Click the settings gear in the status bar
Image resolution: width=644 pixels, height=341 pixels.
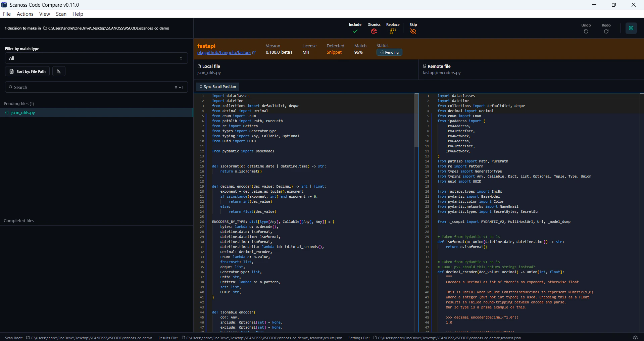click(x=635, y=338)
